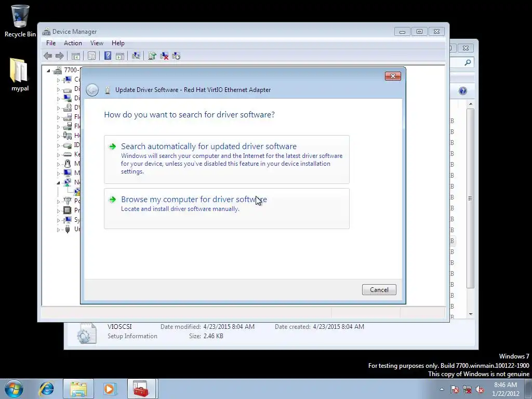Click the blue Help question mark toolbar icon
Image resolution: width=532 pixels, height=399 pixels.
pos(108,56)
